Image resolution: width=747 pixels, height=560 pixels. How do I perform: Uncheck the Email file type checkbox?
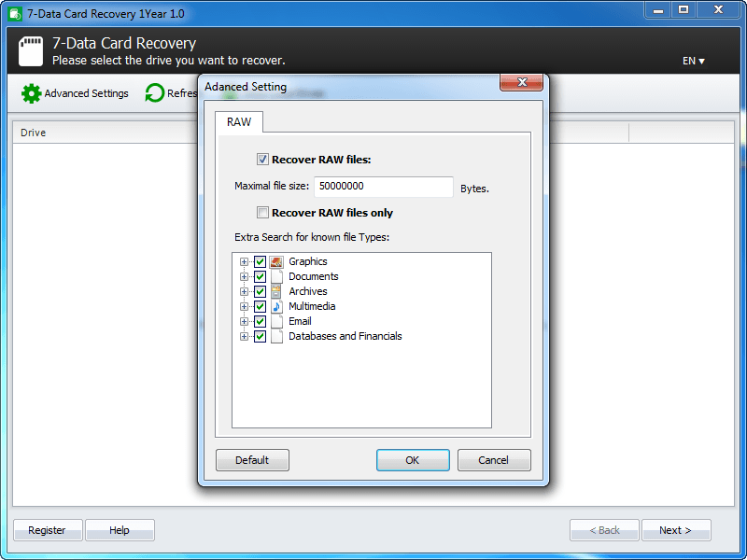coord(260,321)
